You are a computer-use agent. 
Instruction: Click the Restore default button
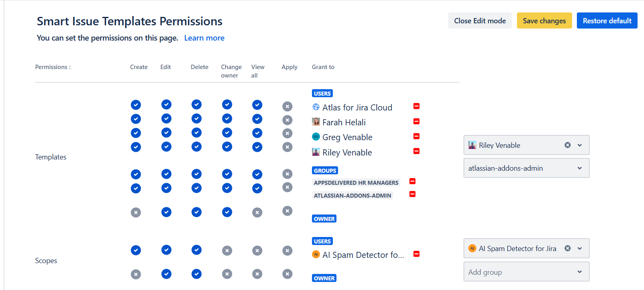click(x=607, y=21)
